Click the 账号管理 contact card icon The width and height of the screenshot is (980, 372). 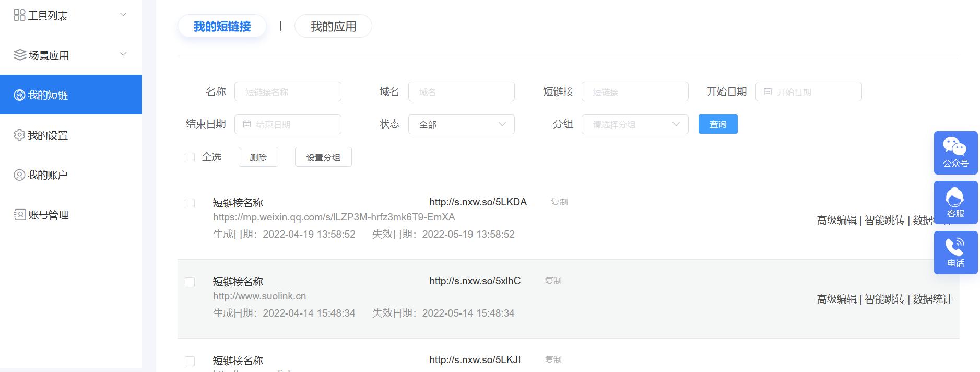point(20,215)
